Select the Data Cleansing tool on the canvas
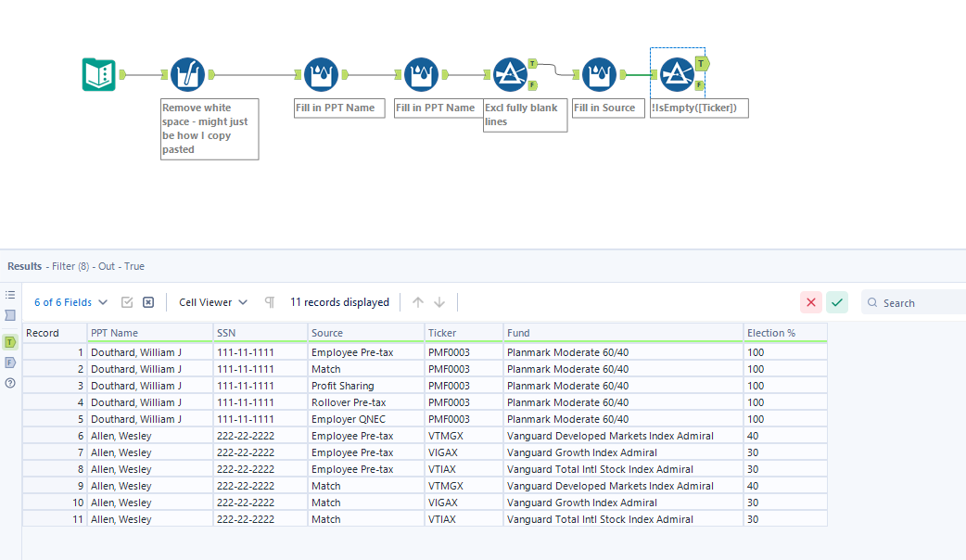 coord(187,74)
